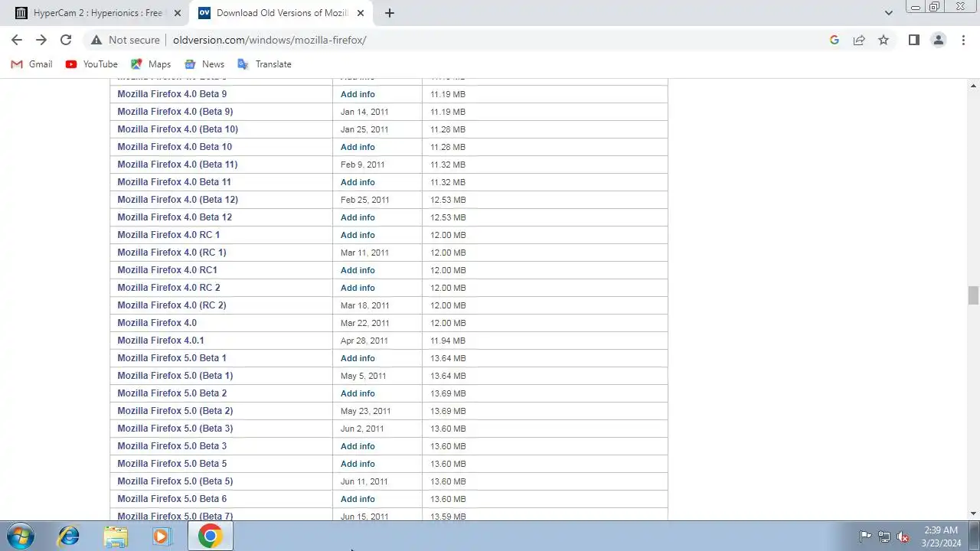Open Action Center flag in tray
The image size is (980, 551).
865,536
